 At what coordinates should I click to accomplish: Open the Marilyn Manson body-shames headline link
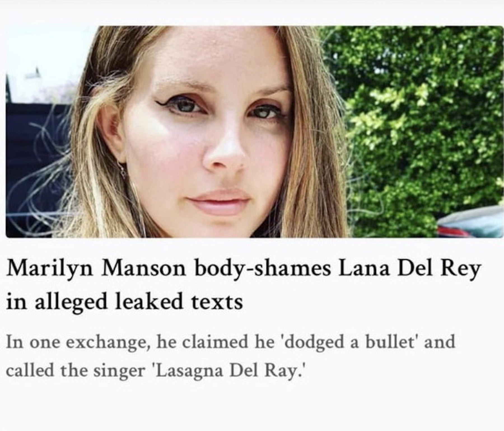(x=244, y=286)
